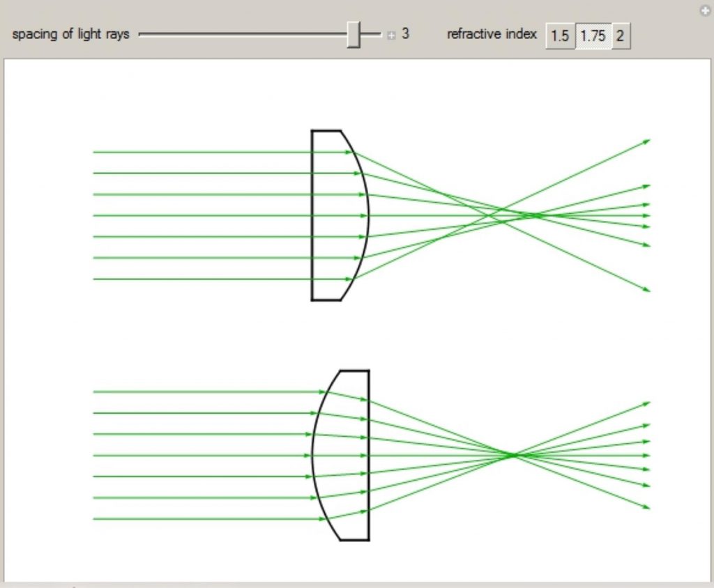The width and height of the screenshot is (714, 588).
Task: Click the horizontal scrollbar at the bottom
Action: click(349, 585)
